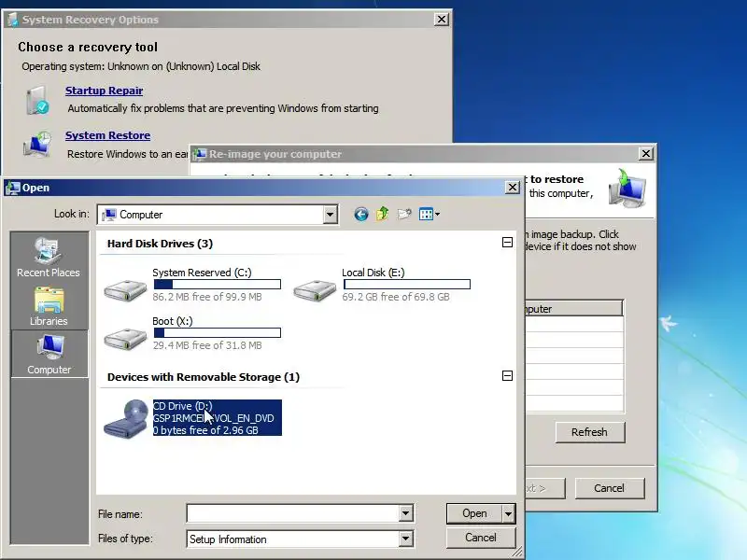This screenshot has width=747, height=560.
Task: Go back using the blue back arrow icon
Action: pyautogui.click(x=361, y=215)
